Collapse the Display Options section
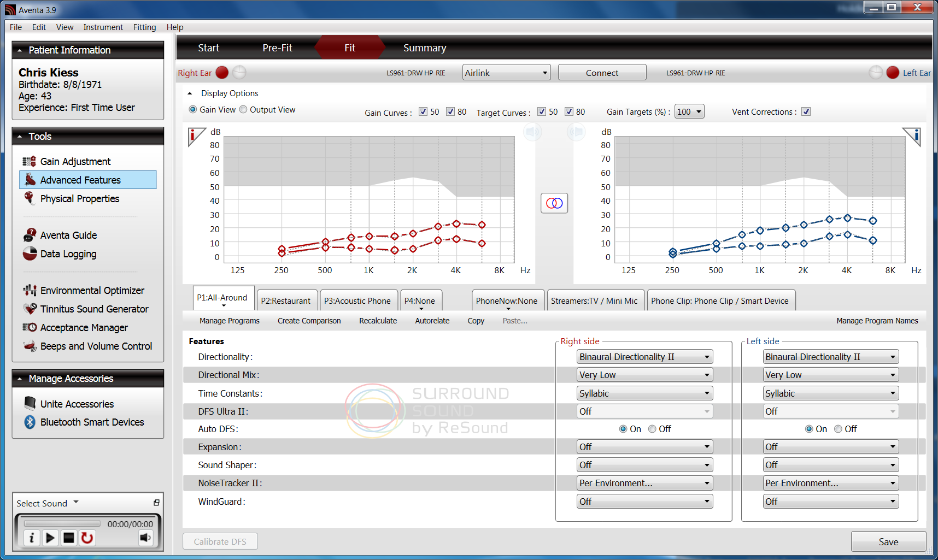This screenshot has width=938, height=560. (190, 93)
